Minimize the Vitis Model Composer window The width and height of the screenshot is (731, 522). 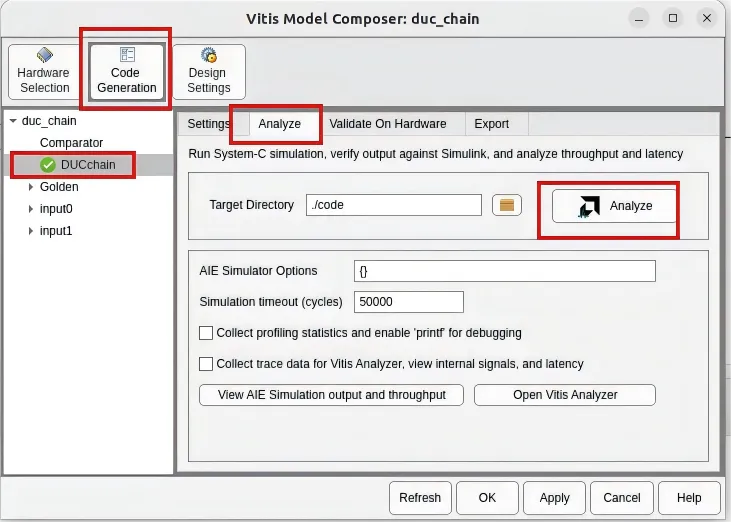tap(637, 18)
